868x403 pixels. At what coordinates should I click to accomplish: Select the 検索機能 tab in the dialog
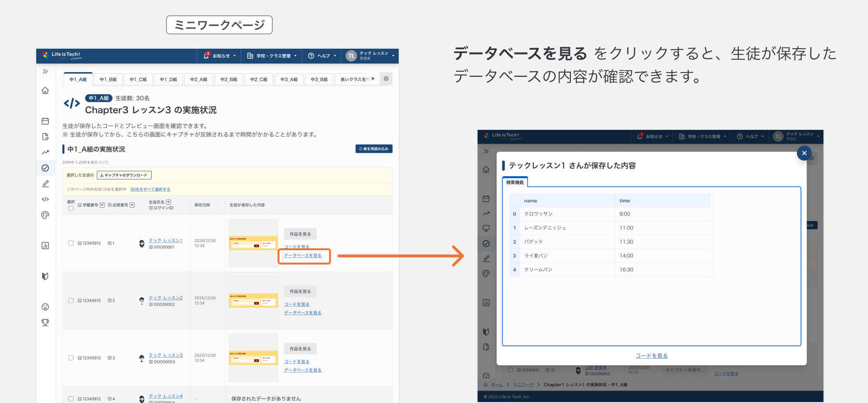(515, 182)
